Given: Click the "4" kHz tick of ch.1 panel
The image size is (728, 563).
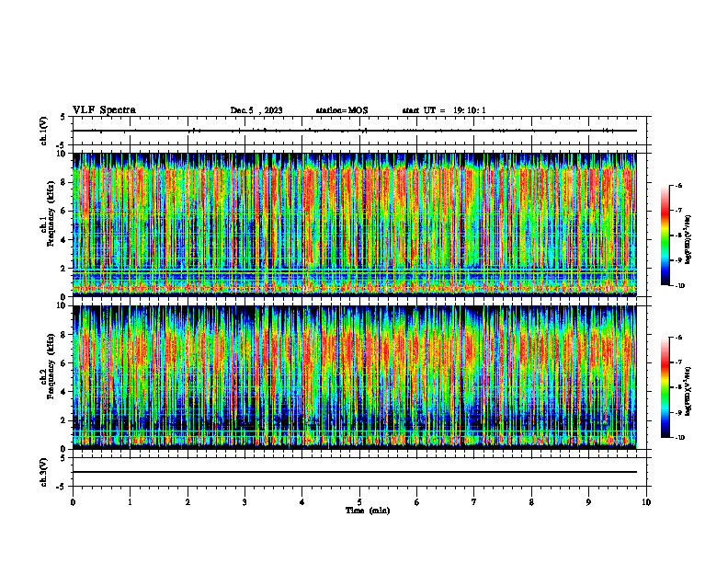Looking at the screenshot, I should pos(64,240).
